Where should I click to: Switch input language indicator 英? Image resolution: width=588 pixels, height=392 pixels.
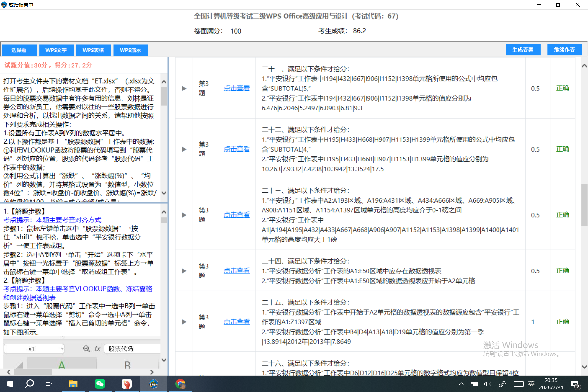click(x=531, y=384)
